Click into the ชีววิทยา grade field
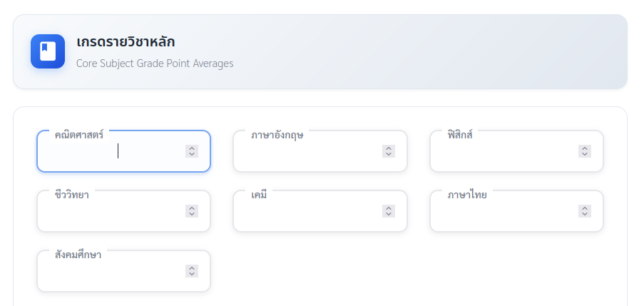Image resolution: width=644 pixels, height=306 pixels. pyautogui.click(x=111, y=211)
